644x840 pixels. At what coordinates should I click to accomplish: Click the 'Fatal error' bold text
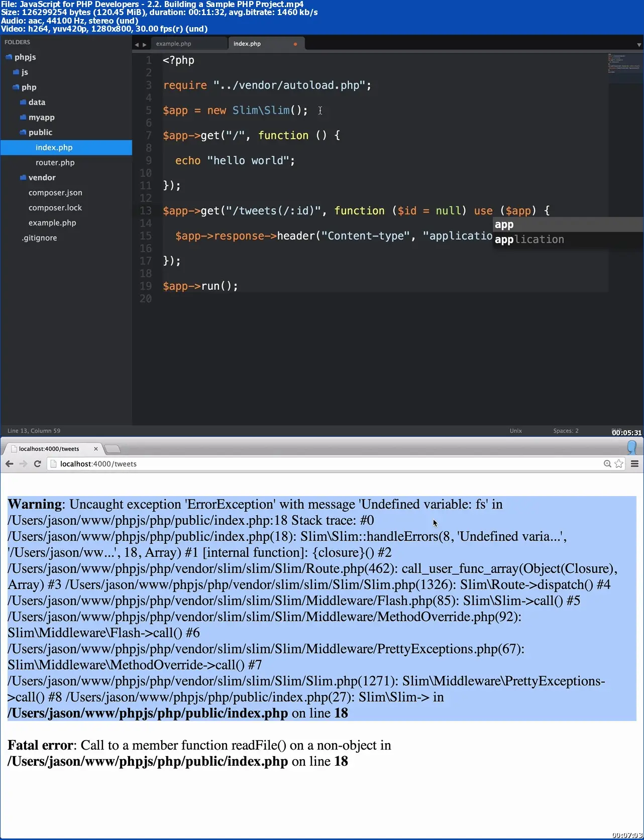click(41, 745)
